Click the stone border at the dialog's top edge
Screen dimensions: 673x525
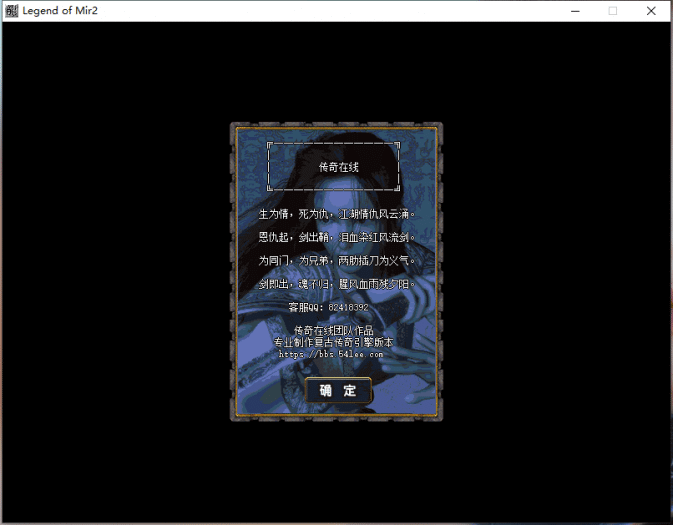[x=336, y=126]
